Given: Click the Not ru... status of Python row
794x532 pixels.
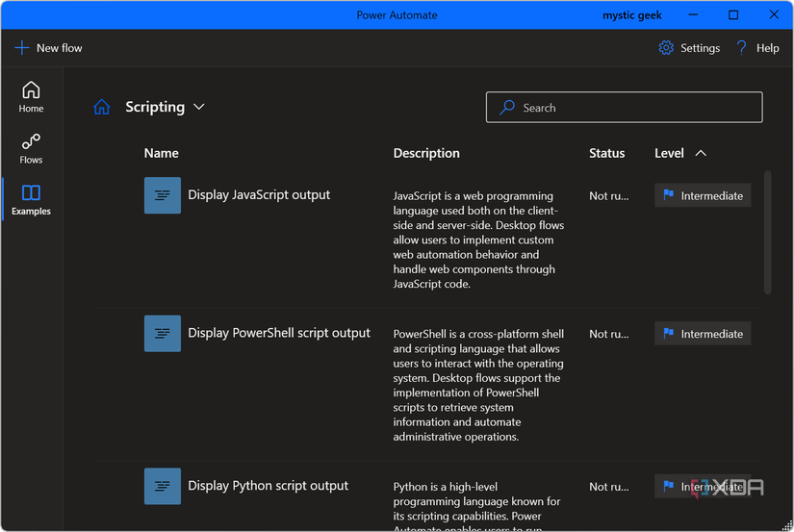Looking at the screenshot, I should [608, 487].
